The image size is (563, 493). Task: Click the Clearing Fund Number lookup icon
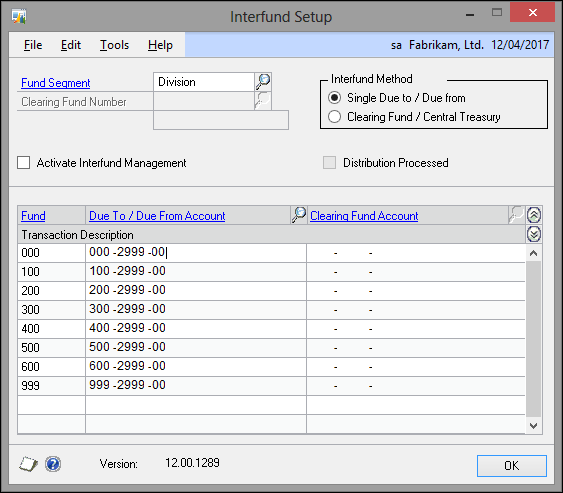[x=263, y=101]
